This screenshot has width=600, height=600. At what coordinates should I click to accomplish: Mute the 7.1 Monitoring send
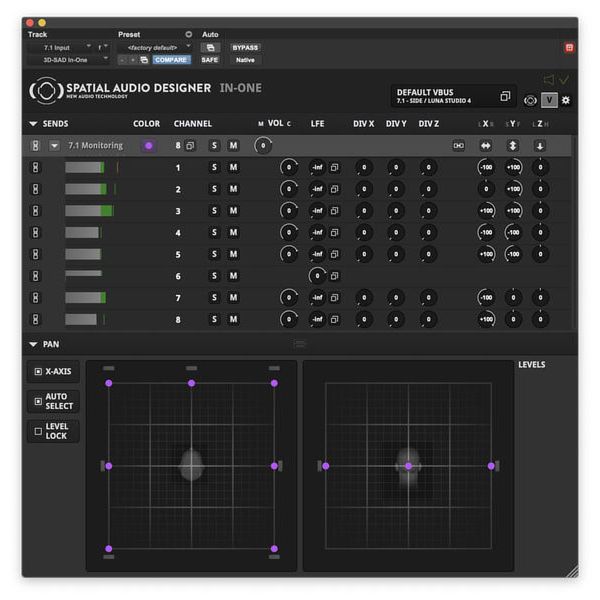[x=233, y=145]
